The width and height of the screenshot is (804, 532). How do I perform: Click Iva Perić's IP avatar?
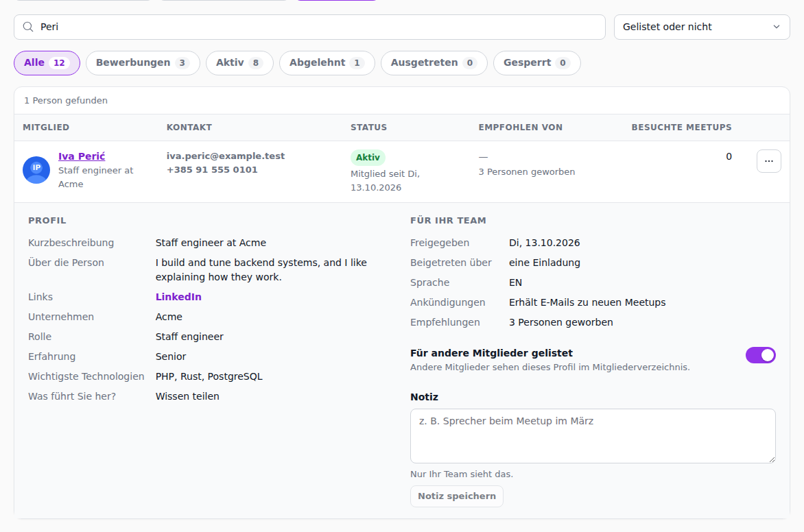pos(36,169)
